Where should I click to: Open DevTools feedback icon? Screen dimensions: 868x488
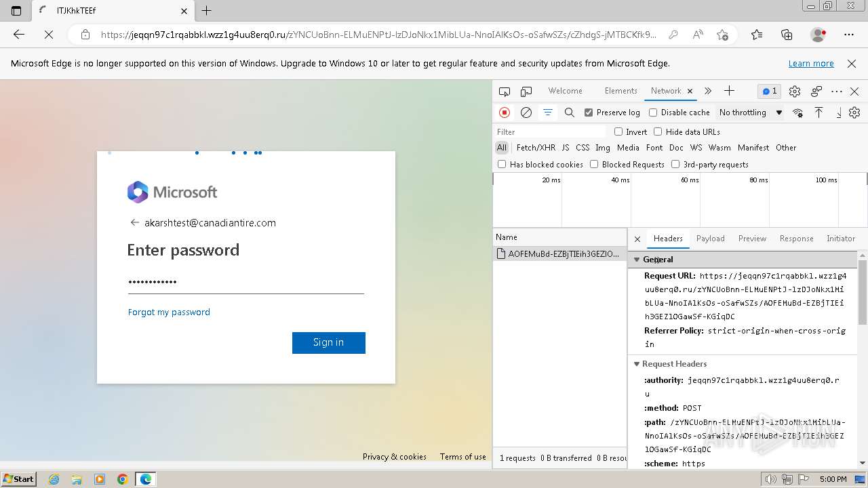coord(816,91)
